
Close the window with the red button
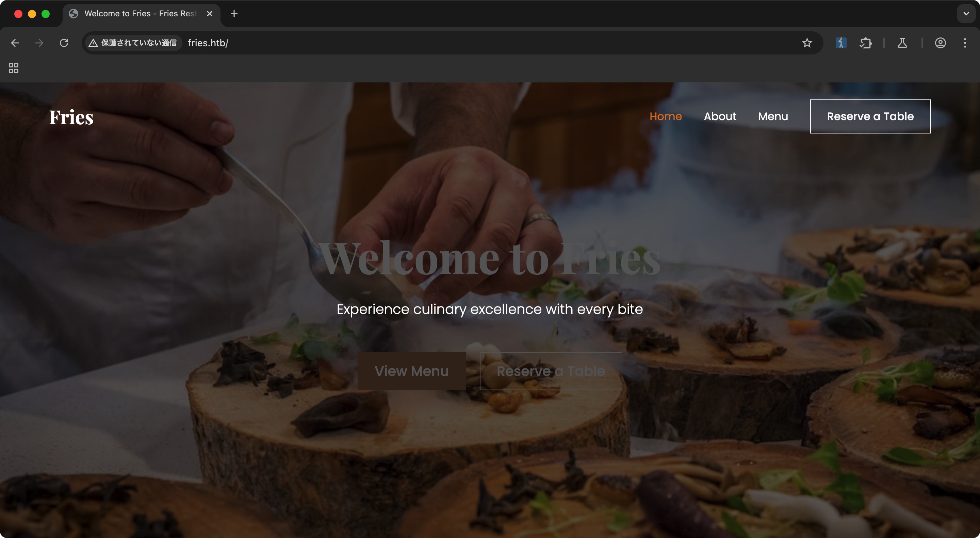click(18, 14)
